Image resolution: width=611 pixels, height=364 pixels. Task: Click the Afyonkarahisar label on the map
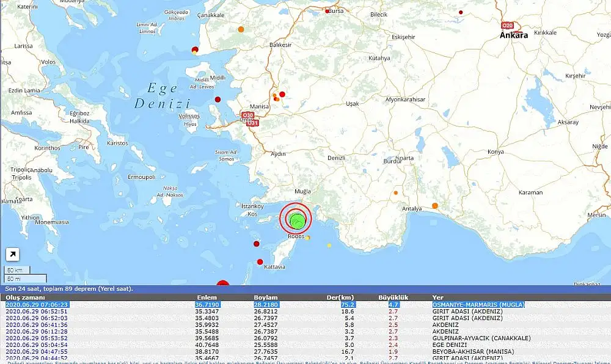(405, 100)
